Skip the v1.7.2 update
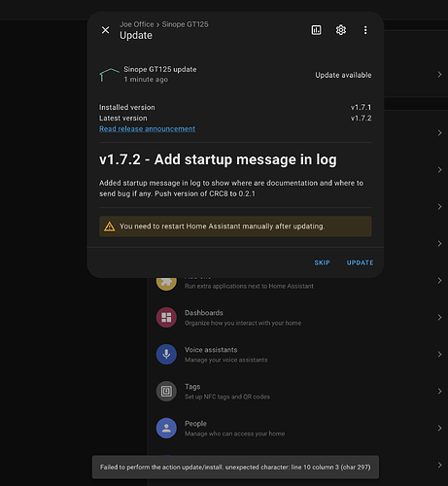The image size is (448, 486). tap(322, 262)
